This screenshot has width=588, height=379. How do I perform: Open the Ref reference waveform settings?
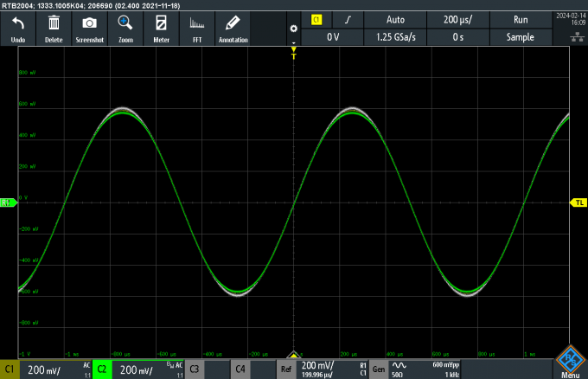286,369
